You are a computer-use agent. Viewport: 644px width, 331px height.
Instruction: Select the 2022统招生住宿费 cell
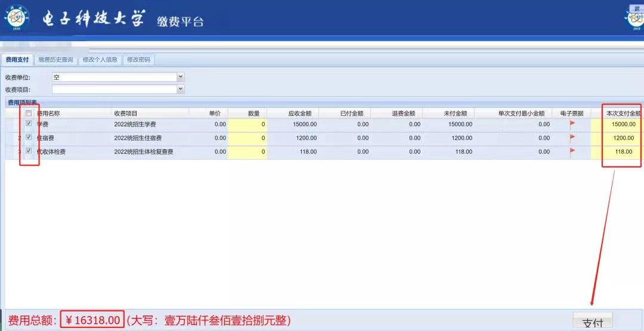(x=138, y=138)
